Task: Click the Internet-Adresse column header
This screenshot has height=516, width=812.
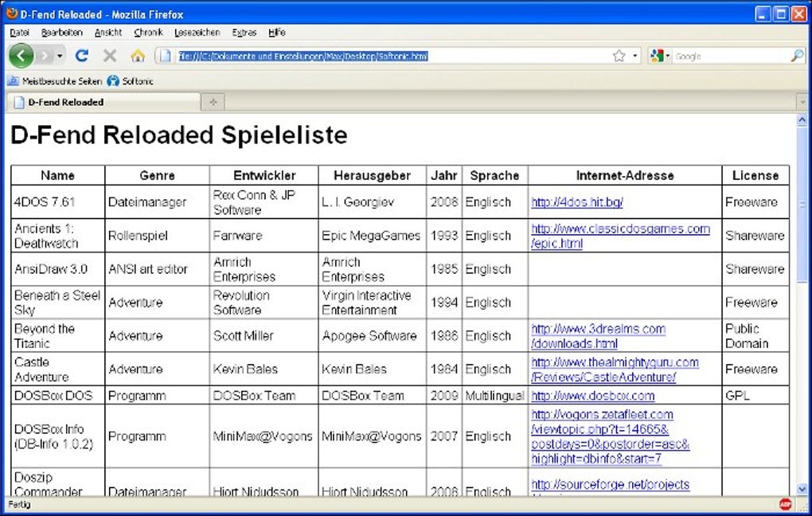Action: tap(625, 175)
